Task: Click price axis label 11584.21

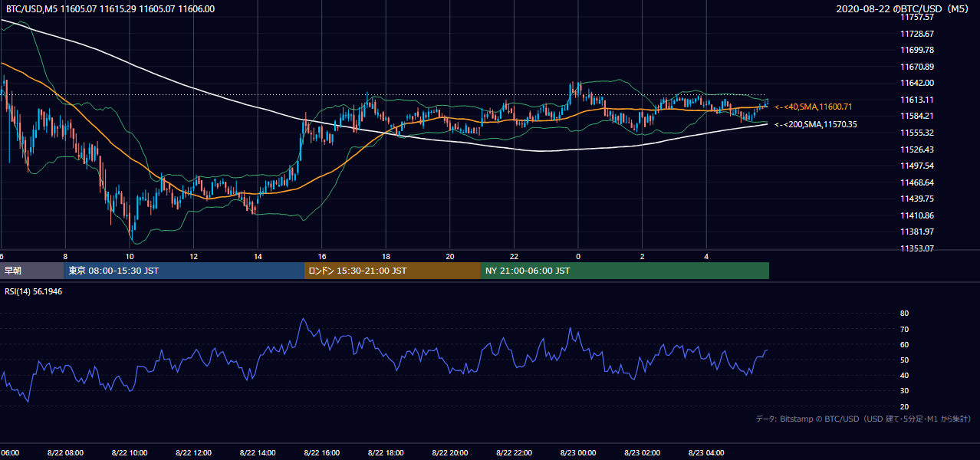Action: tap(916, 116)
